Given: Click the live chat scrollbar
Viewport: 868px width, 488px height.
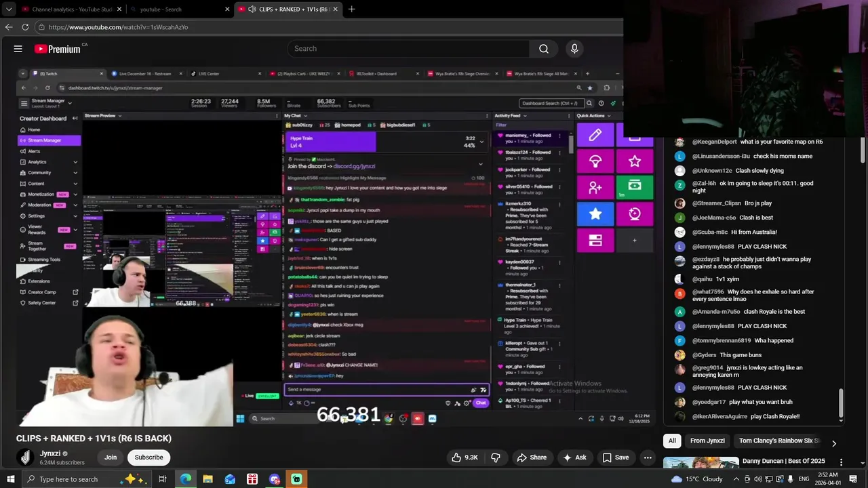Looking at the screenshot, I should (842, 403).
